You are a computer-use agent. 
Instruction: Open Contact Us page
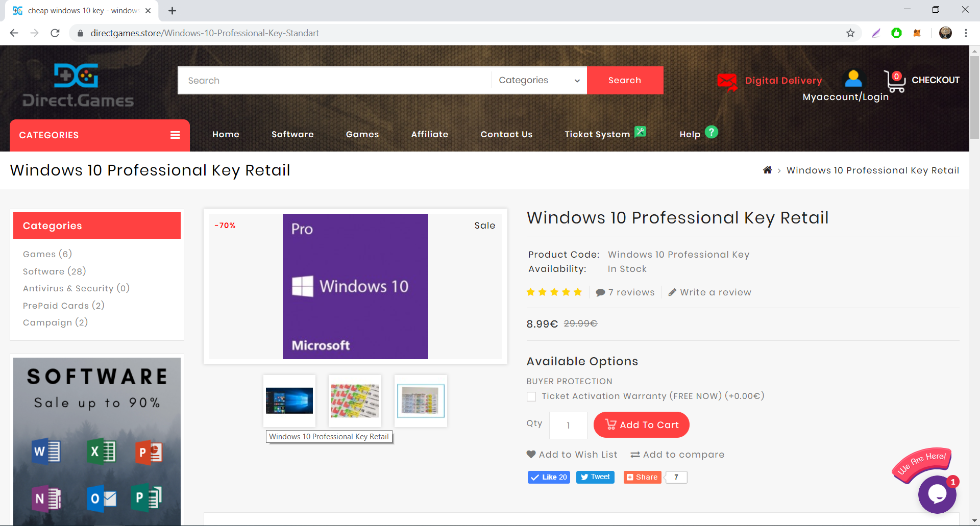506,134
